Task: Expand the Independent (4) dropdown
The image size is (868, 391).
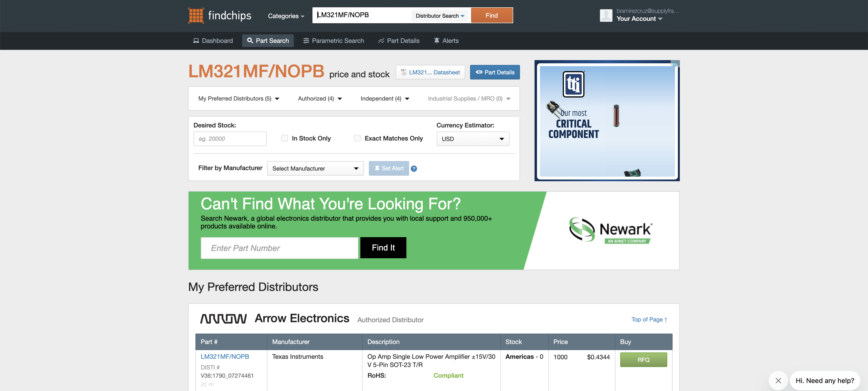Action: click(385, 98)
